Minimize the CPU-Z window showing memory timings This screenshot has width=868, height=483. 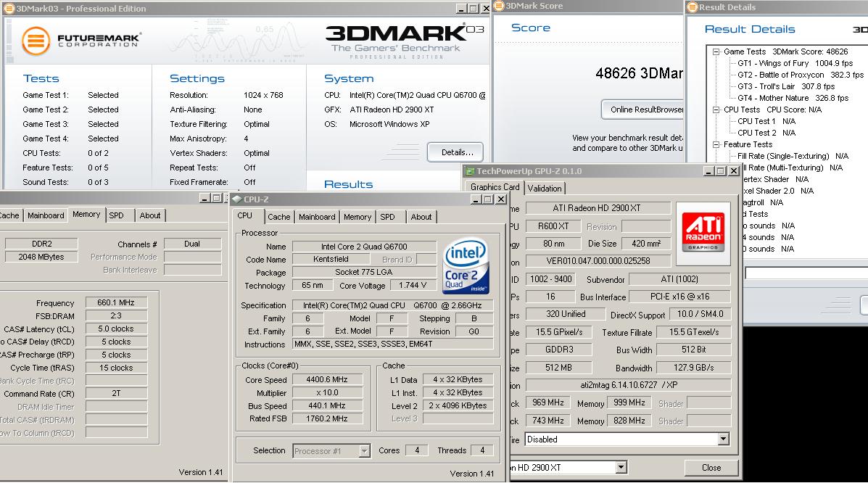204,198
